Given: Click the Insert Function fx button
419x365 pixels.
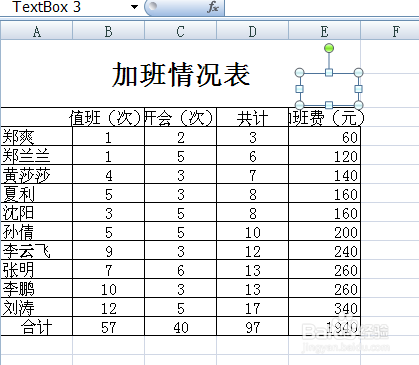Looking at the screenshot, I should point(213,7).
